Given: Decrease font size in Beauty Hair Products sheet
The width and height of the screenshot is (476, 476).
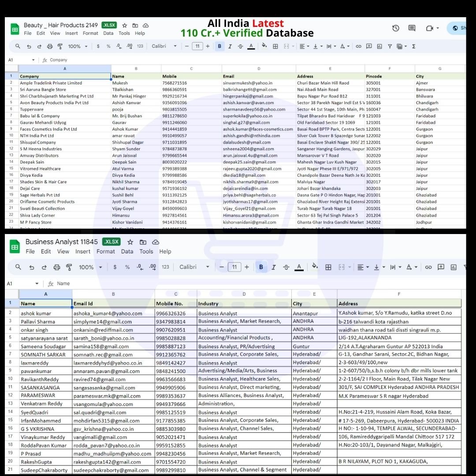Looking at the screenshot, I should click(x=187, y=46).
